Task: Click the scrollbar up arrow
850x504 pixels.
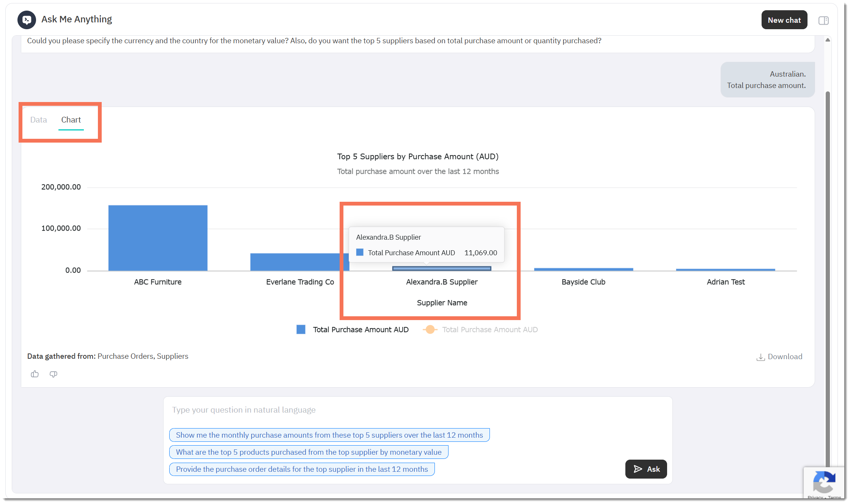Action: tap(828, 40)
